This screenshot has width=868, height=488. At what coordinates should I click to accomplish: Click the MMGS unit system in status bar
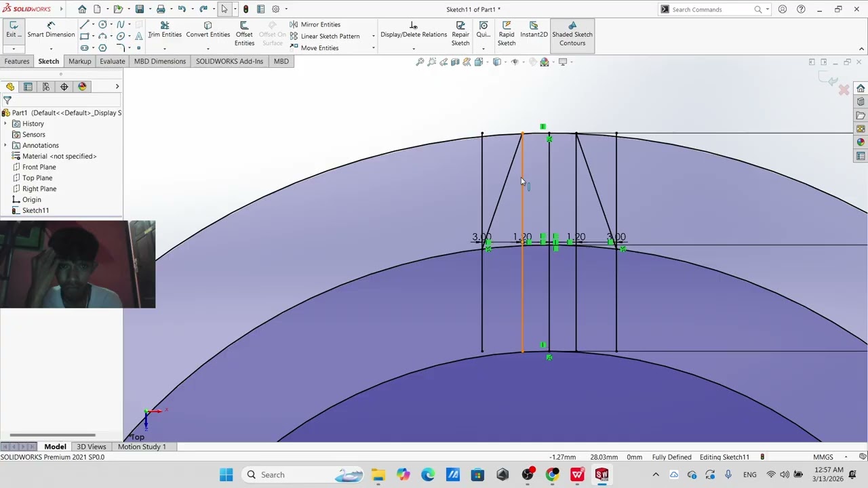tap(823, 457)
